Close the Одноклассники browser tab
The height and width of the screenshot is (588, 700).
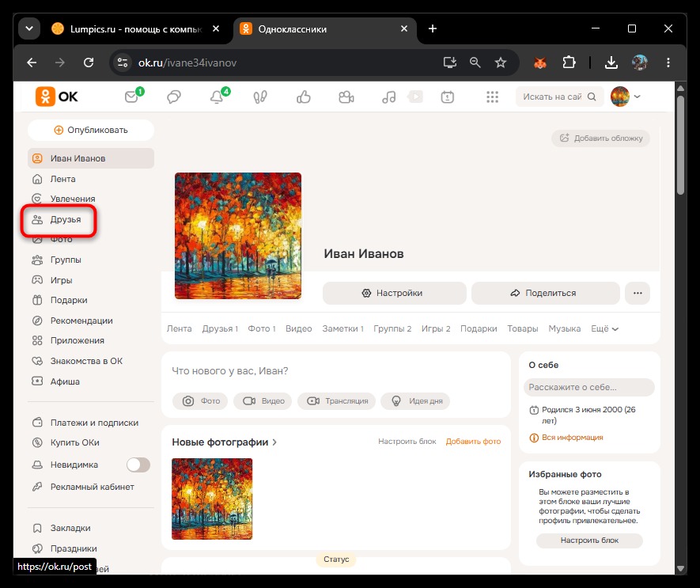(x=404, y=28)
